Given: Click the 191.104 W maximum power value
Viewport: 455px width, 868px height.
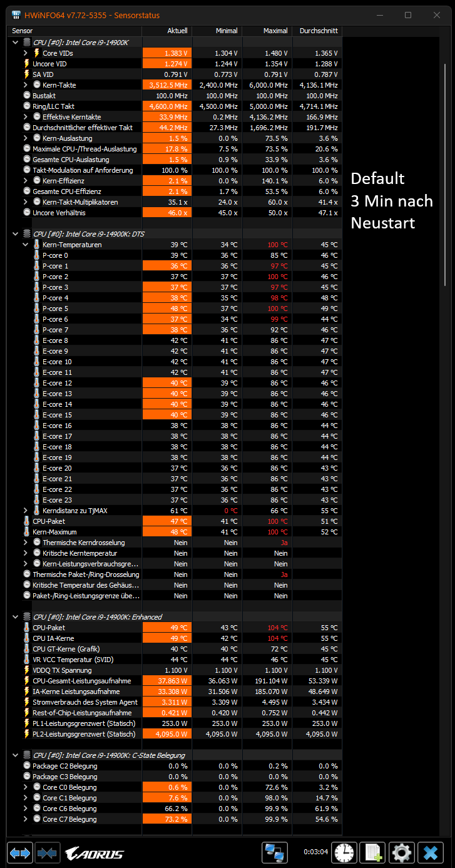Looking at the screenshot, I should [270, 681].
